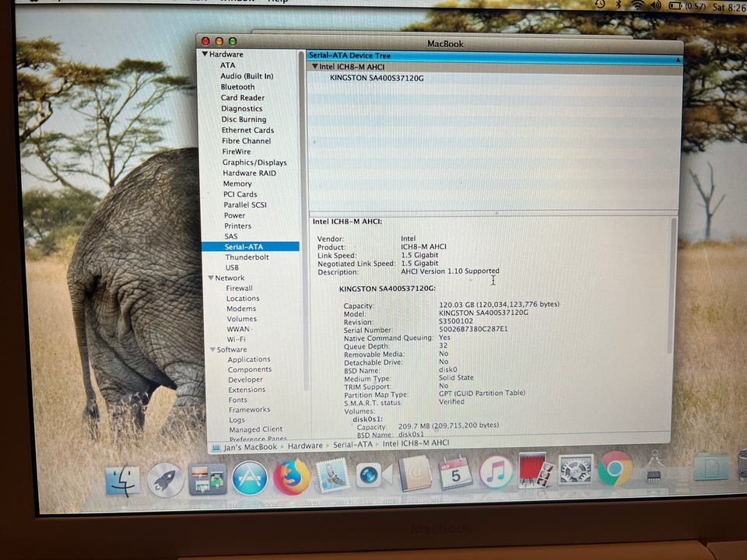Open Finder from the Dock
The image size is (747, 560).
(x=122, y=480)
